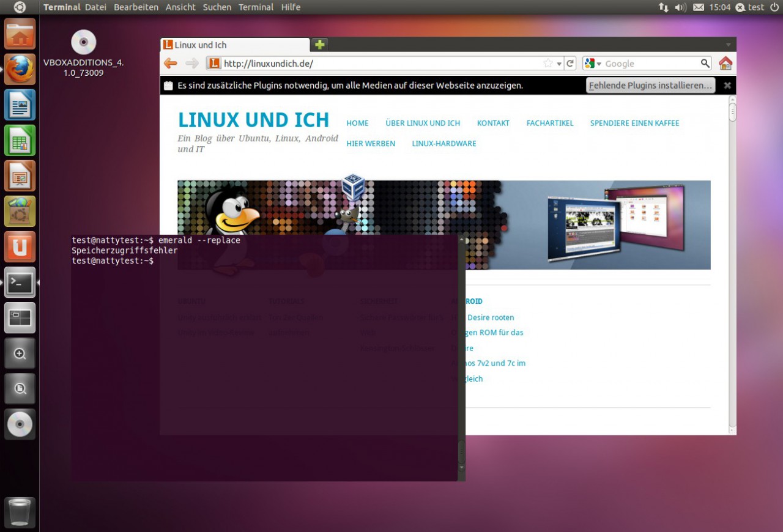This screenshot has height=532, width=783.
Task: Open the clock showing 15:04
Action: (720, 7)
